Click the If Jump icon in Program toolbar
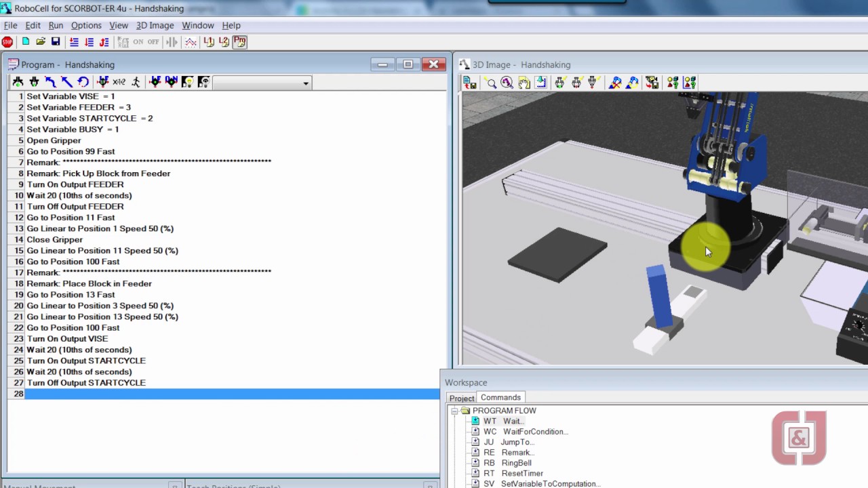 [x=102, y=82]
